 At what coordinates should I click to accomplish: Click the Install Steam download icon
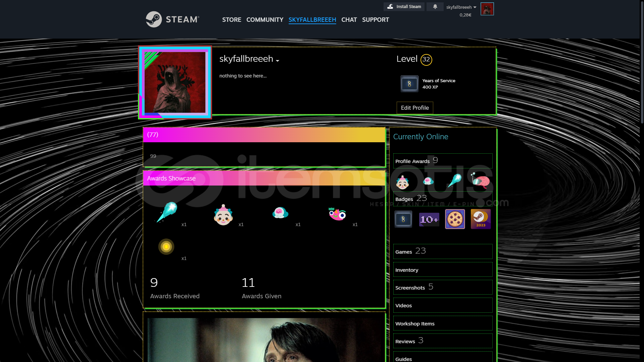point(390,7)
